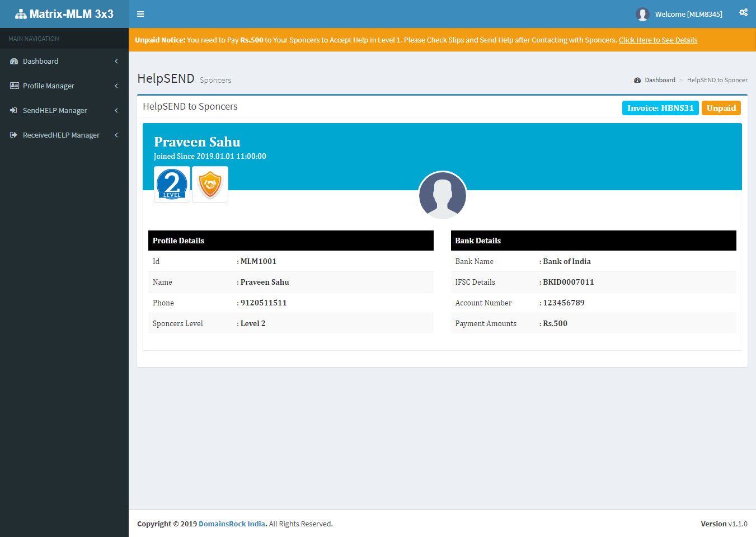Click the Praveen Sahu header name
Viewport: 756px width, 537px height.
[197, 142]
